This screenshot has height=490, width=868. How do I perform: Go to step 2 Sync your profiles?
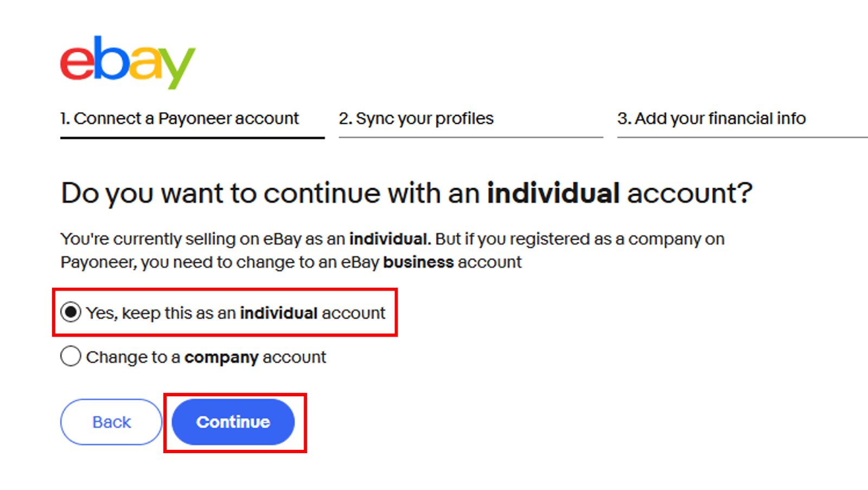[416, 118]
